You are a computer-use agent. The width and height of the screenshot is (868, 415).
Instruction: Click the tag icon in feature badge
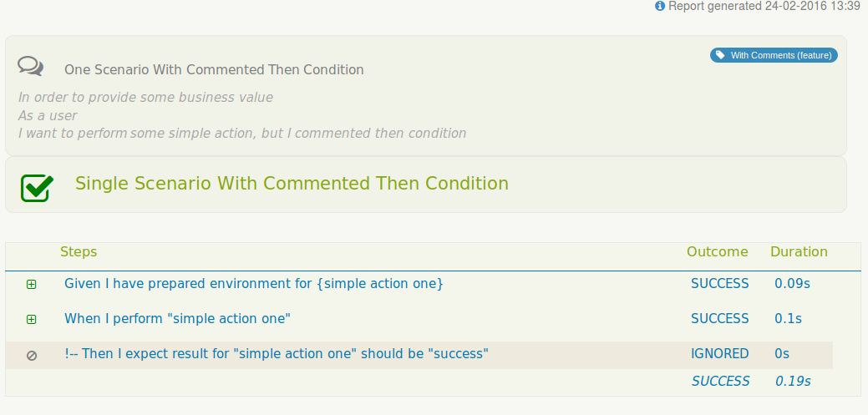(720, 56)
